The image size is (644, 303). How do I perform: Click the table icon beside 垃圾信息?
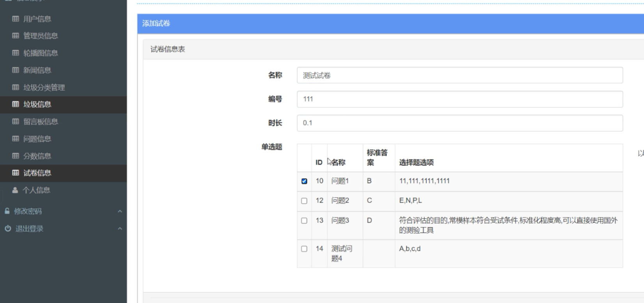click(x=16, y=104)
